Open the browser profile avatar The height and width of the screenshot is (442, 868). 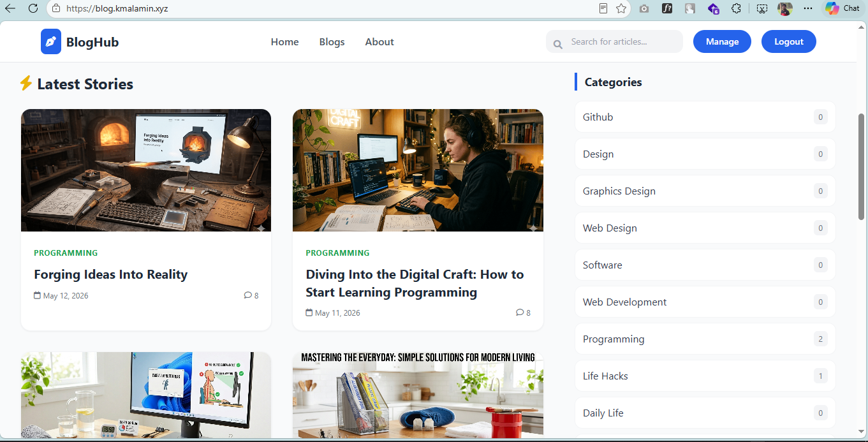point(785,8)
